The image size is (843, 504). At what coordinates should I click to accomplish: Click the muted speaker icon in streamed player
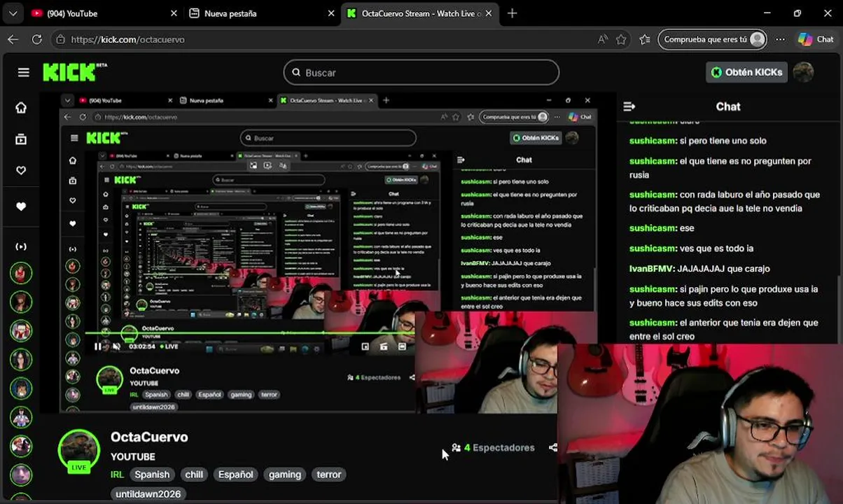[116, 346]
